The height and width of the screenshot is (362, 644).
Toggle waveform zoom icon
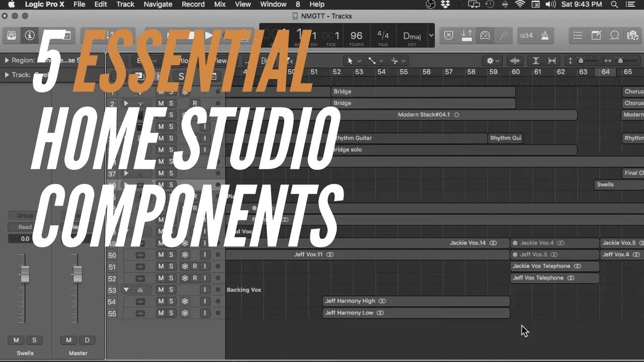[x=515, y=60]
